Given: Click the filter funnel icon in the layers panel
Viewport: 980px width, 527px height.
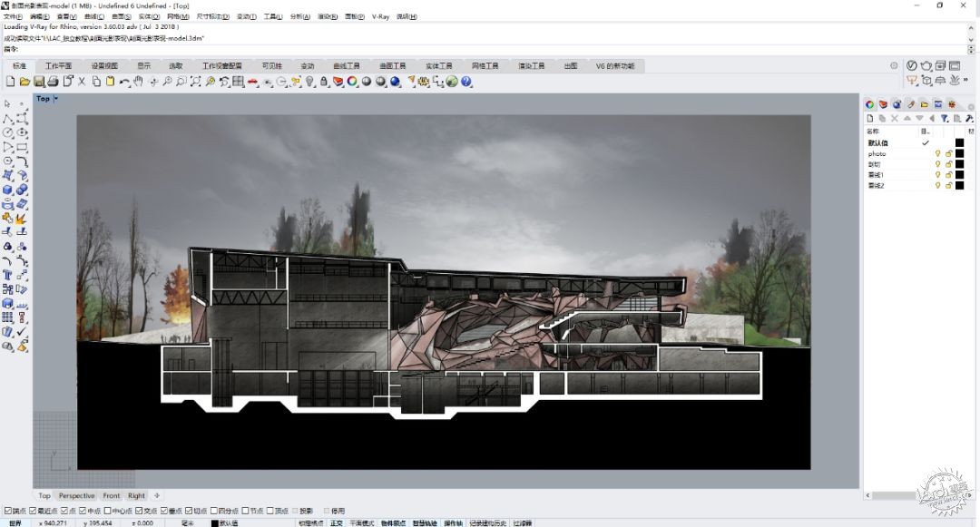Looking at the screenshot, I should coord(945,118).
